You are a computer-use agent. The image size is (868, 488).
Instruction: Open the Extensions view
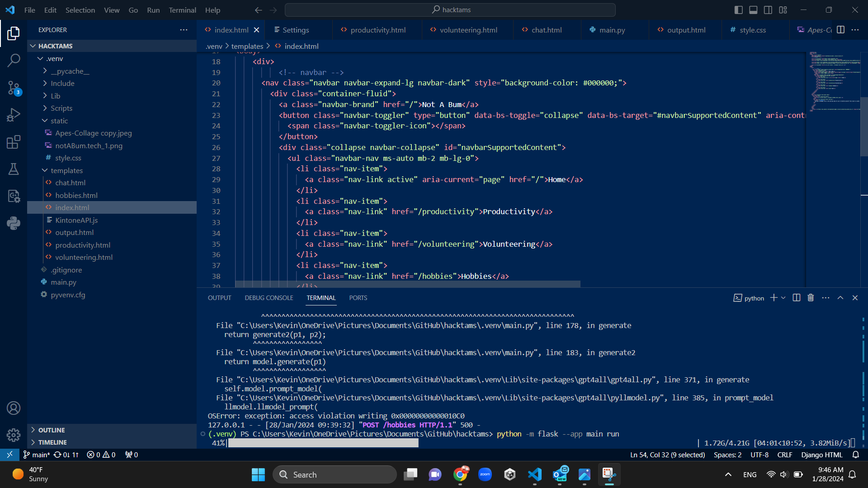[x=14, y=142]
